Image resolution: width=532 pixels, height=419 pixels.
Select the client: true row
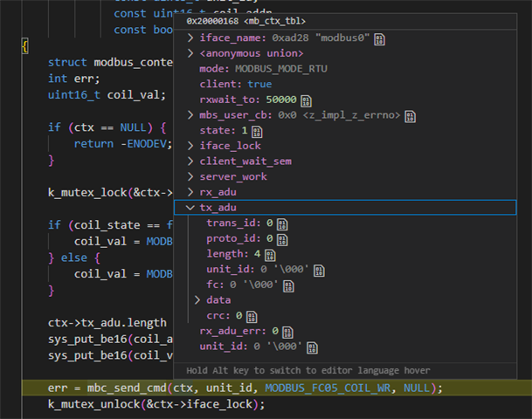tap(345, 84)
